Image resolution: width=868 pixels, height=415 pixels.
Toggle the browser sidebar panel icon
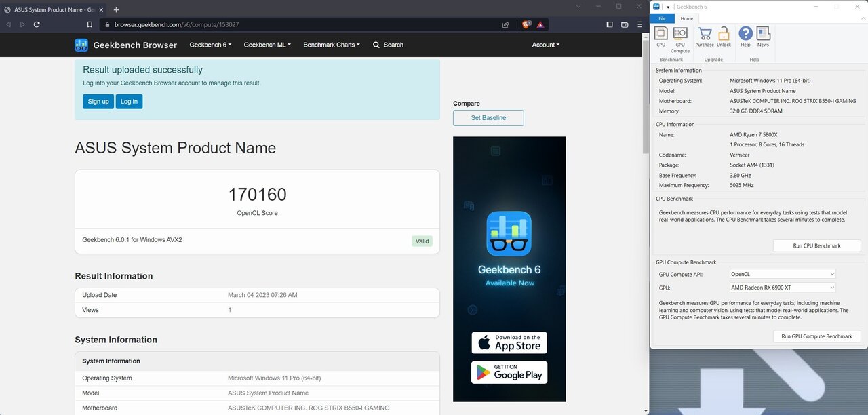tap(609, 24)
